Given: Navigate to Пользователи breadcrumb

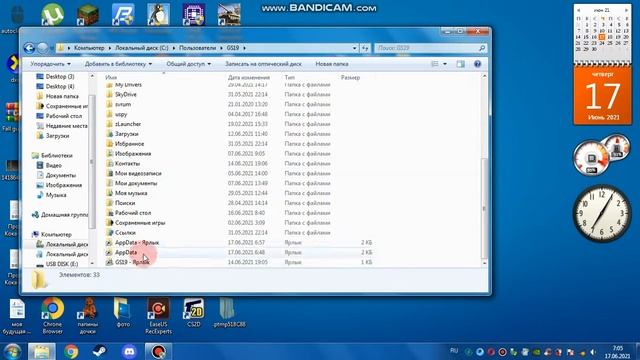Looking at the screenshot, I should [197, 48].
